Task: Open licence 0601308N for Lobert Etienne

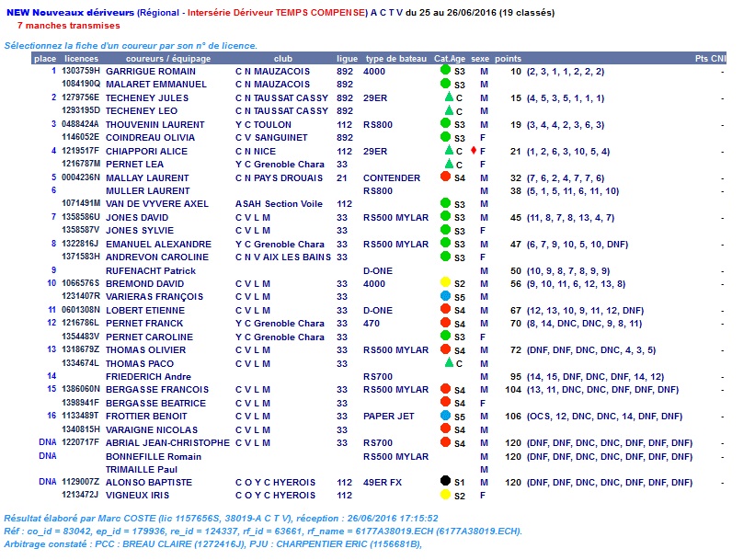Action: 80,310
